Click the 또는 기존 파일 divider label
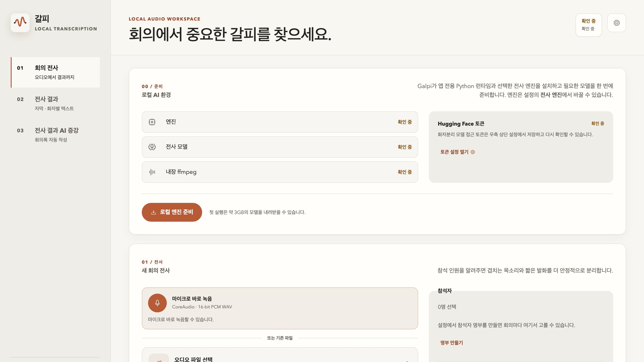This screenshot has width=644, height=362. [280, 338]
